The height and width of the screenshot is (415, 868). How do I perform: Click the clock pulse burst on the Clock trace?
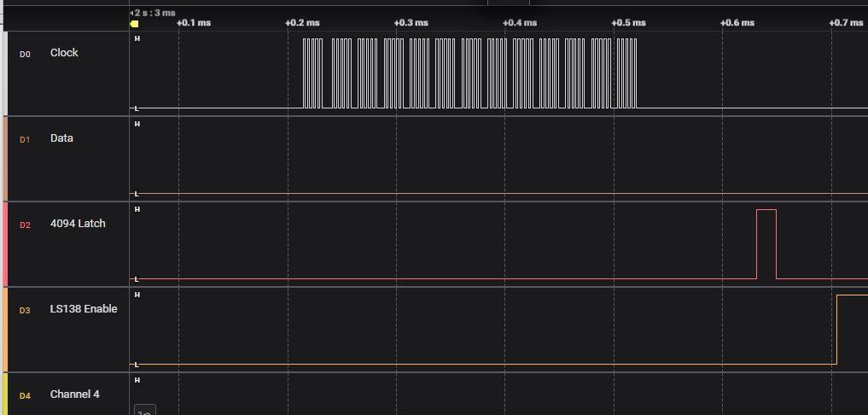pos(469,73)
